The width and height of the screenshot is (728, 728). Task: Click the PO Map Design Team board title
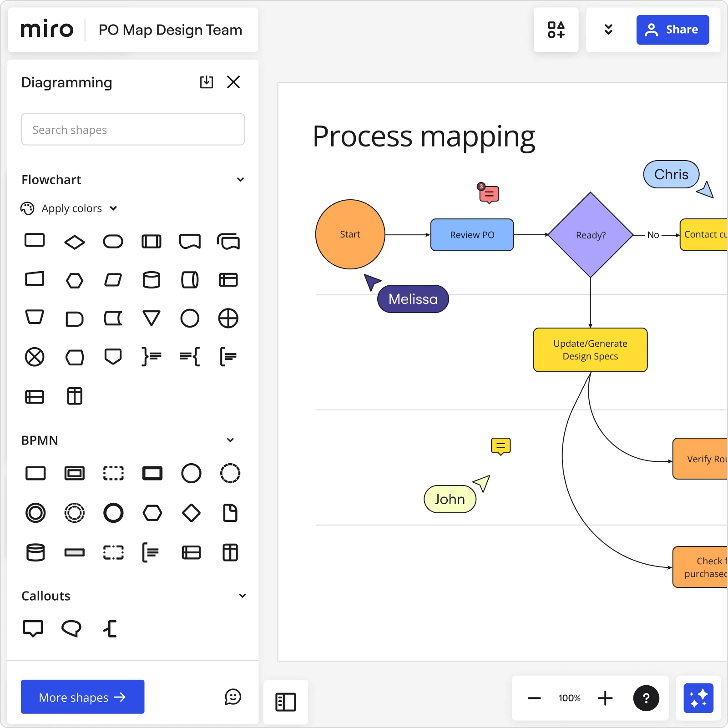[x=170, y=30]
